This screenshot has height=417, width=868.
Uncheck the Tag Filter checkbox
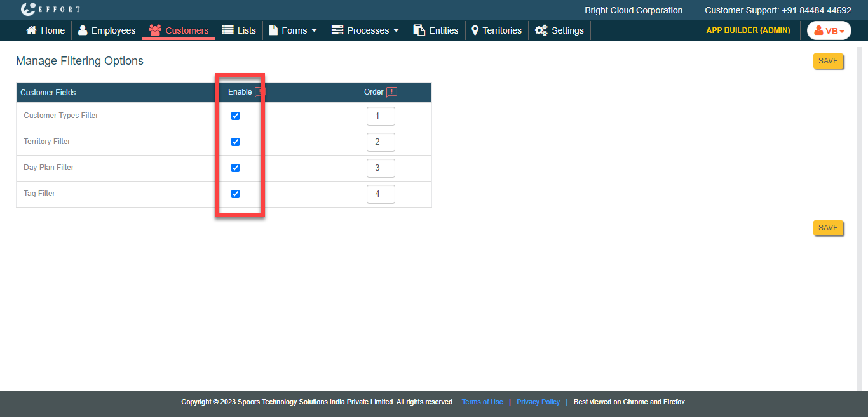click(235, 194)
